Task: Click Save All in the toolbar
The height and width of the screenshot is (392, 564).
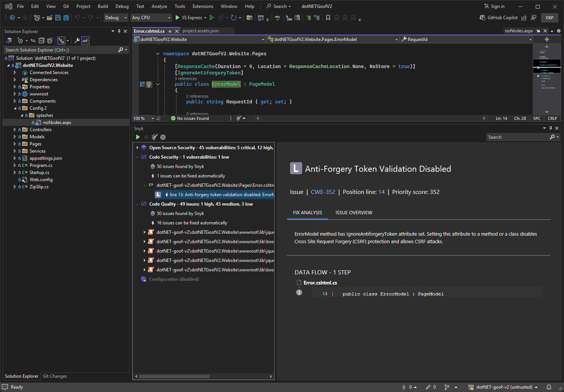Action: coord(66,18)
